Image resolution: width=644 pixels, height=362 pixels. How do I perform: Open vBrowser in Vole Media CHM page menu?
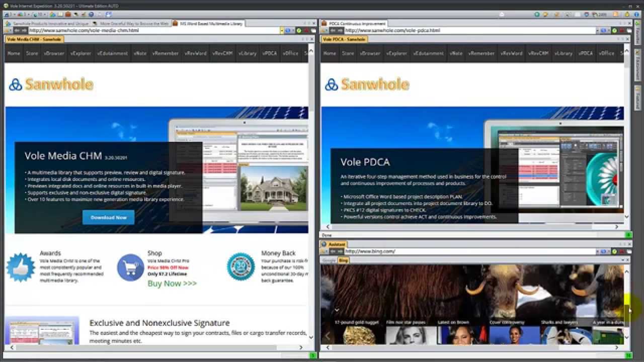54,53
